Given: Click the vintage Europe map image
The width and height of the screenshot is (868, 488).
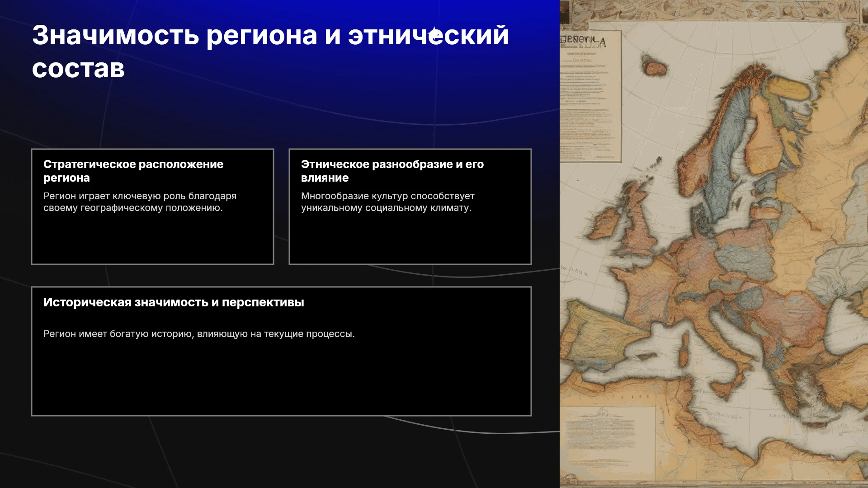Looking at the screenshot, I should [x=714, y=244].
